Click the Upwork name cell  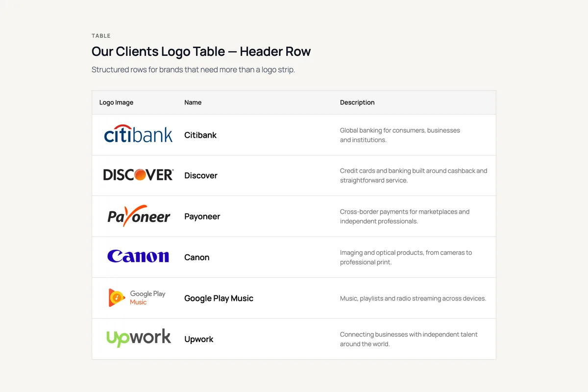tap(199, 339)
